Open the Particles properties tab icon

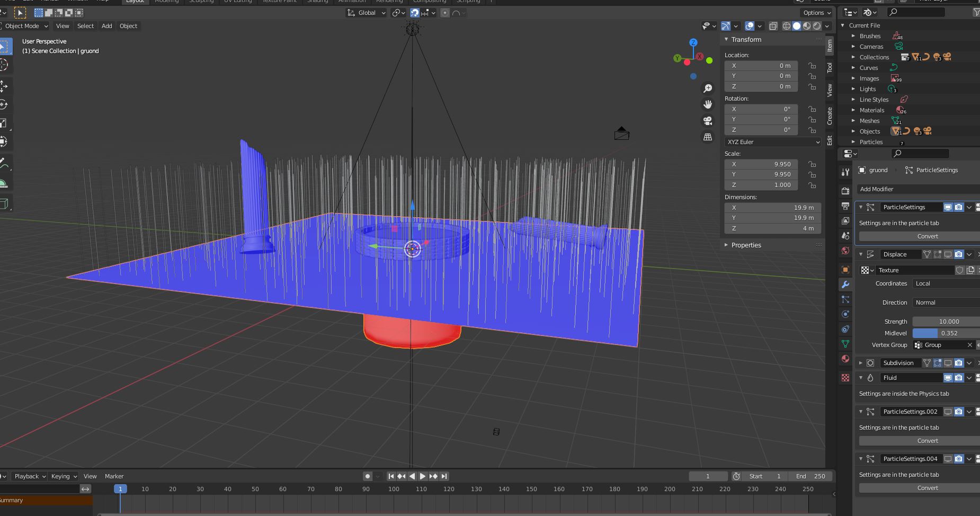click(845, 299)
